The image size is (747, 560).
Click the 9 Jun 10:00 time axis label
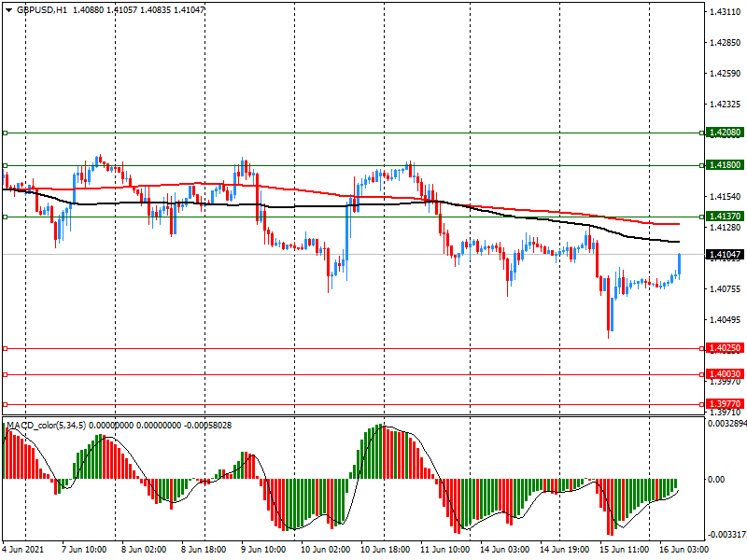point(263,550)
